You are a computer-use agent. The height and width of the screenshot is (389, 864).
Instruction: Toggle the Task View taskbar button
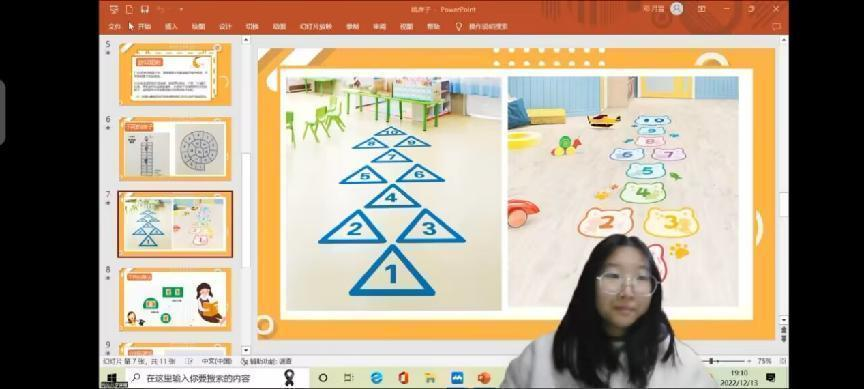click(x=349, y=377)
